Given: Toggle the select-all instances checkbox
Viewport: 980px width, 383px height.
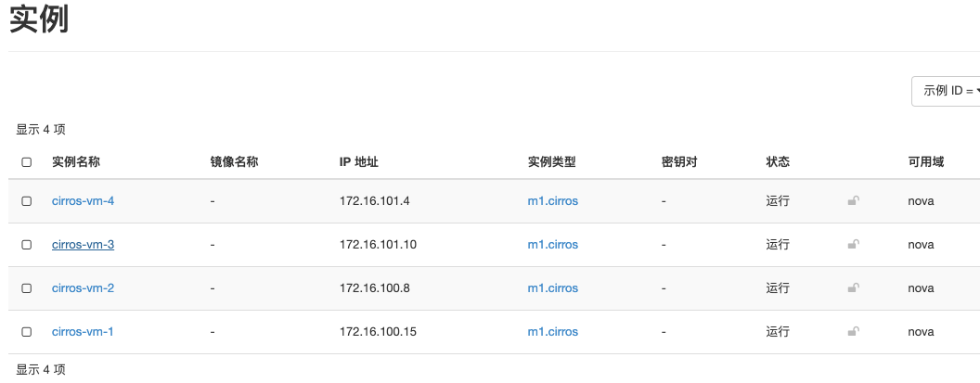Looking at the screenshot, I should pyautogui.click(x=27, y=162).
